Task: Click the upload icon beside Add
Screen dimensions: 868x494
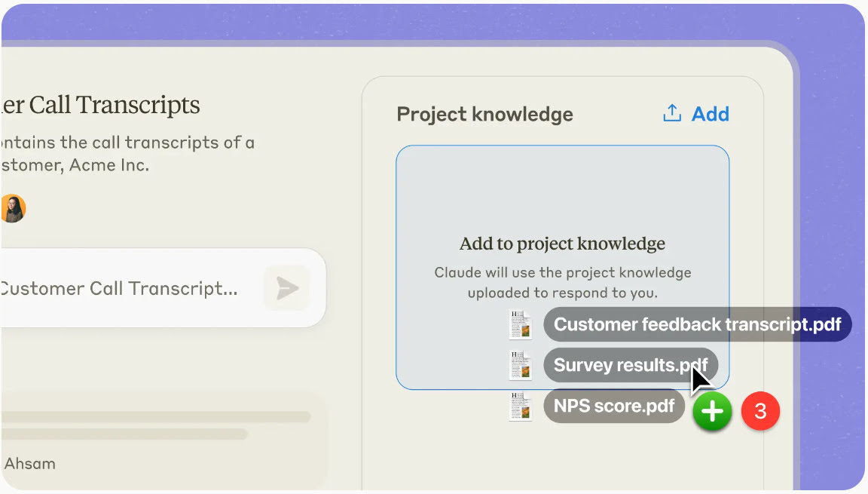Action: tap(672, 113)
